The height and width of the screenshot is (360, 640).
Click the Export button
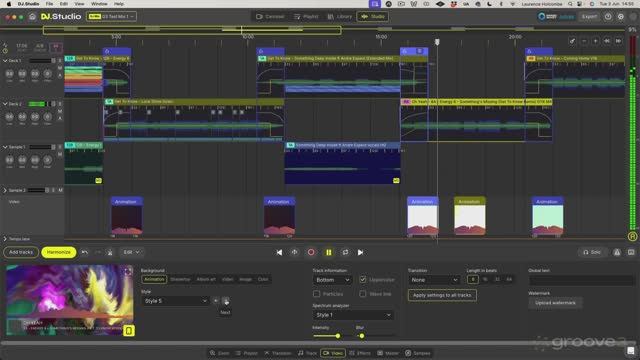coord(589,17)
